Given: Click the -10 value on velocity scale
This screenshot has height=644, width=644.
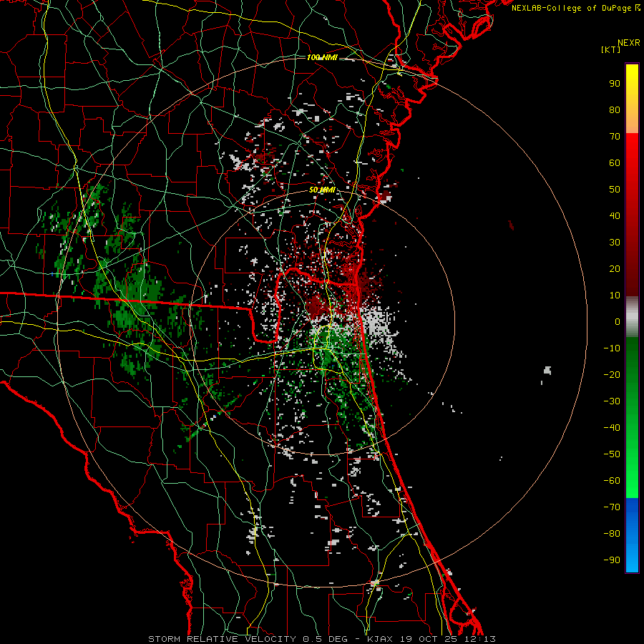Looking at the screenshot, I should pos(612,348).
